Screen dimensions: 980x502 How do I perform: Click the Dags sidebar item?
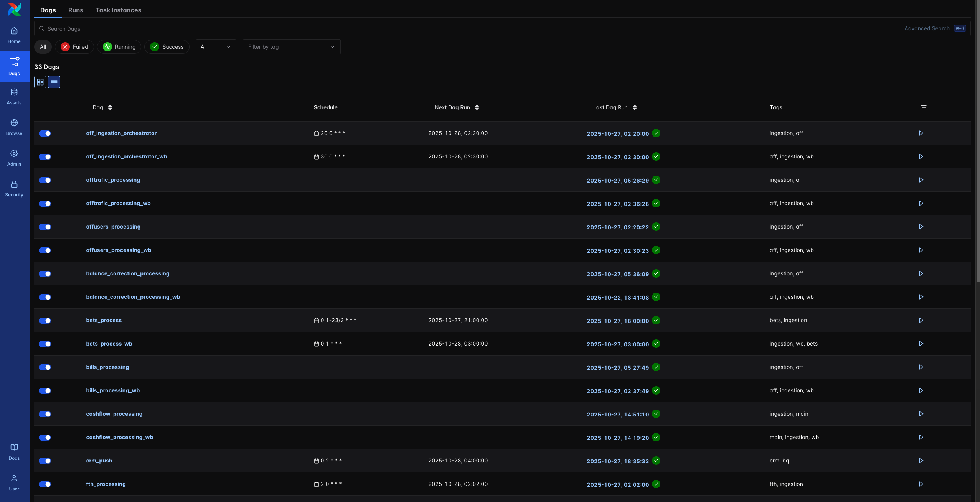(14, 67)
